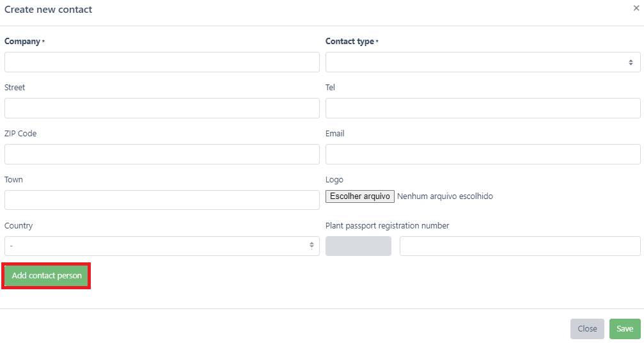Click the Nenhum arquivo escolhido text
The image size is (644, 343).
(445, 196)
